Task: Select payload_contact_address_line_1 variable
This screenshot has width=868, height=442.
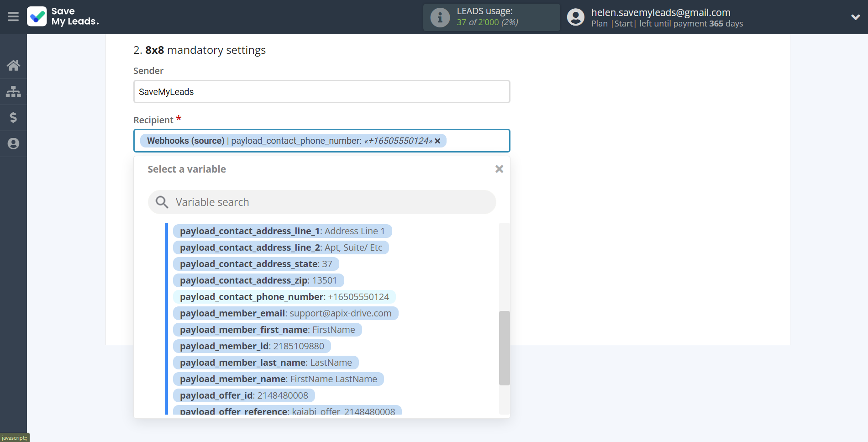Action: [282, 231]
